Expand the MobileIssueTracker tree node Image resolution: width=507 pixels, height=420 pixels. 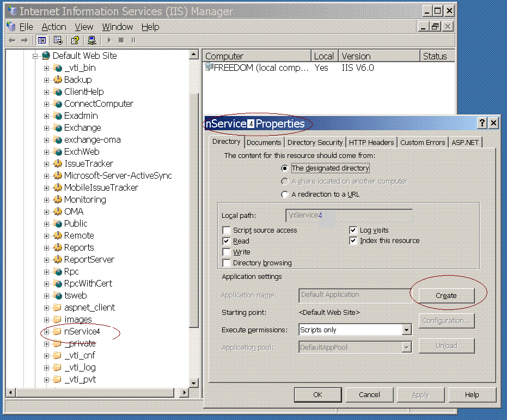47,188
